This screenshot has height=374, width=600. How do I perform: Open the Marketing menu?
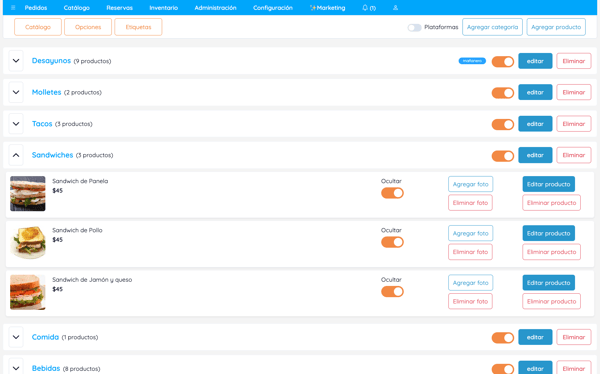point(328,8)
